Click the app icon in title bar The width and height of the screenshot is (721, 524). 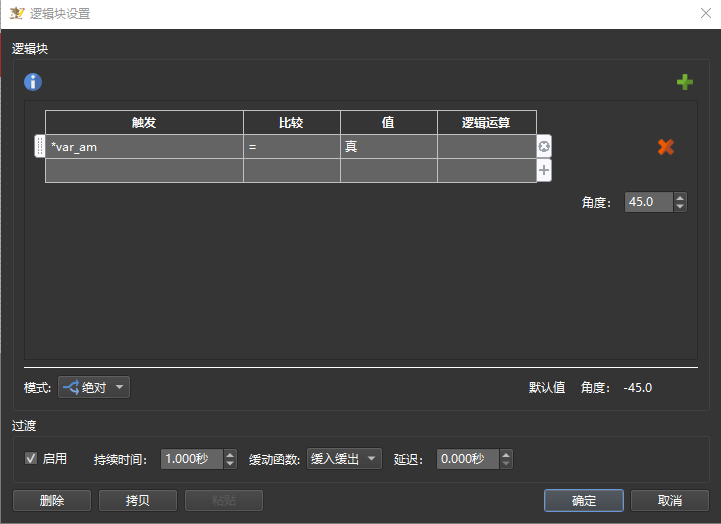pyautogui.click(x=17, y=12)
